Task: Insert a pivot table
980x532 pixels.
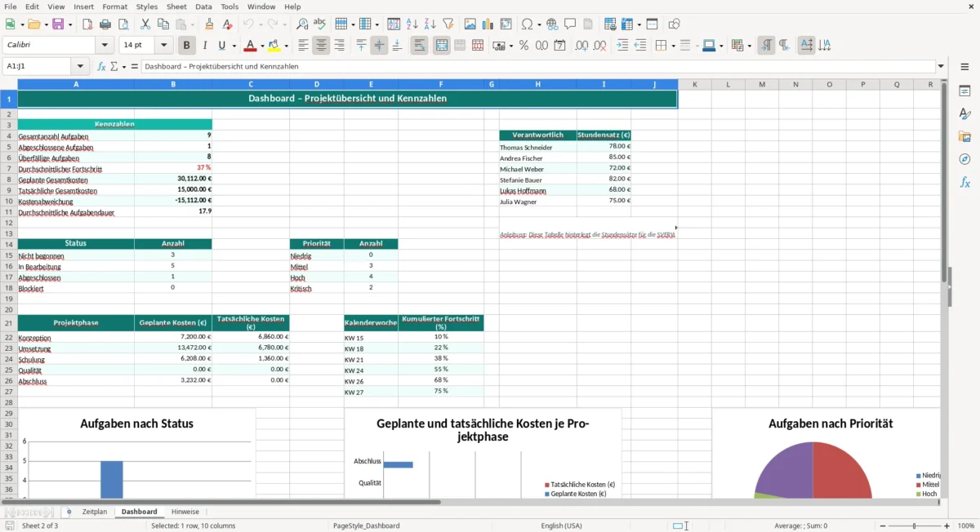Action: 506,24
